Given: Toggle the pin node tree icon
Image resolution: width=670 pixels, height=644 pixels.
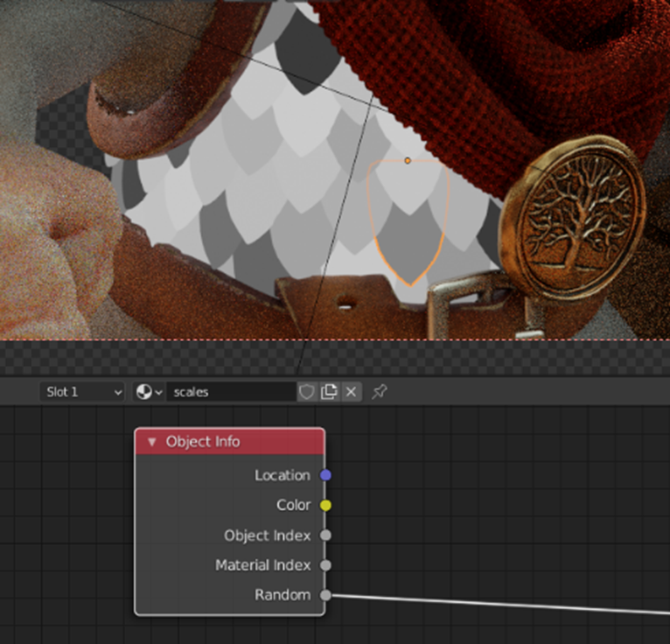Looking at the screenshot, I should [380, 392].
